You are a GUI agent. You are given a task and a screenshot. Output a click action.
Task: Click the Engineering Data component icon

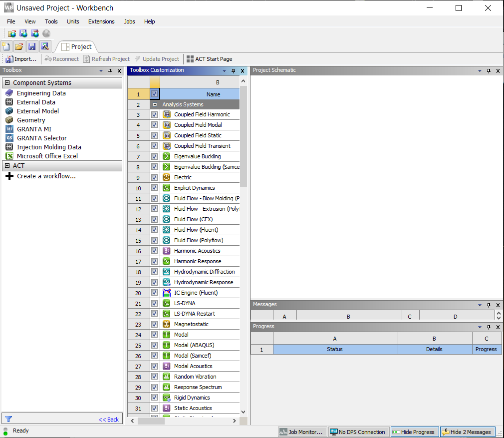[9, 93]
